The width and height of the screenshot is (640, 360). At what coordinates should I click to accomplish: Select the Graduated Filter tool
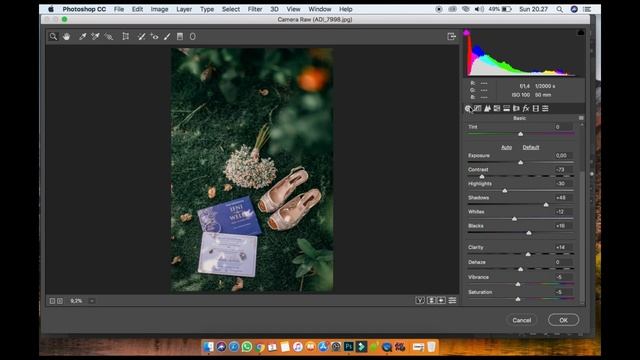[180, 36]
